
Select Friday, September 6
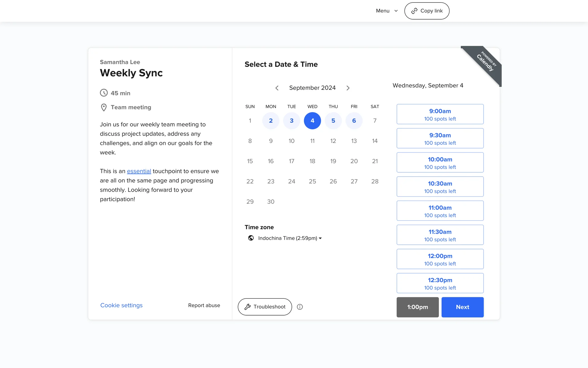coord(354,121)
